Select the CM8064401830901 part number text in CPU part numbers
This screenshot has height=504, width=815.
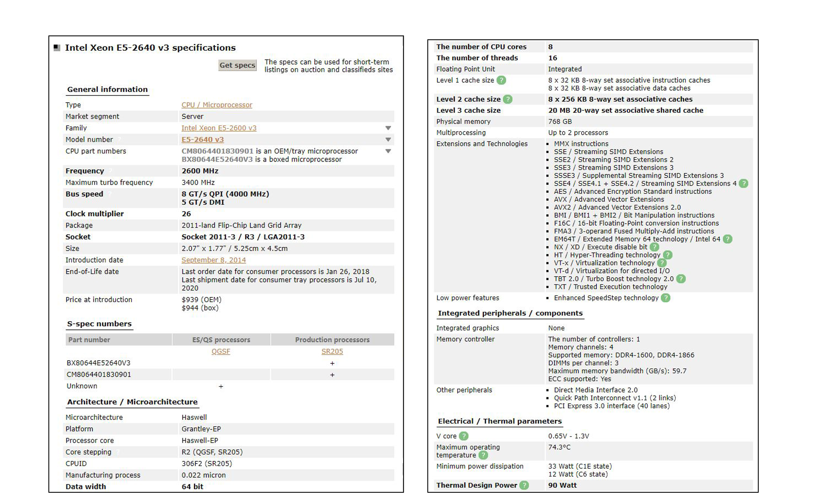[x=217, y=151]
